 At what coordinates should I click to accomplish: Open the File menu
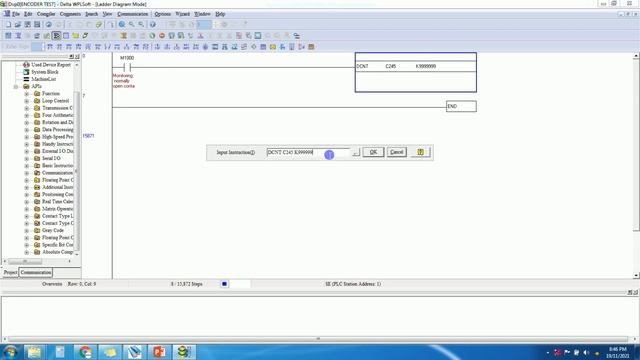[x=16, y=14]
